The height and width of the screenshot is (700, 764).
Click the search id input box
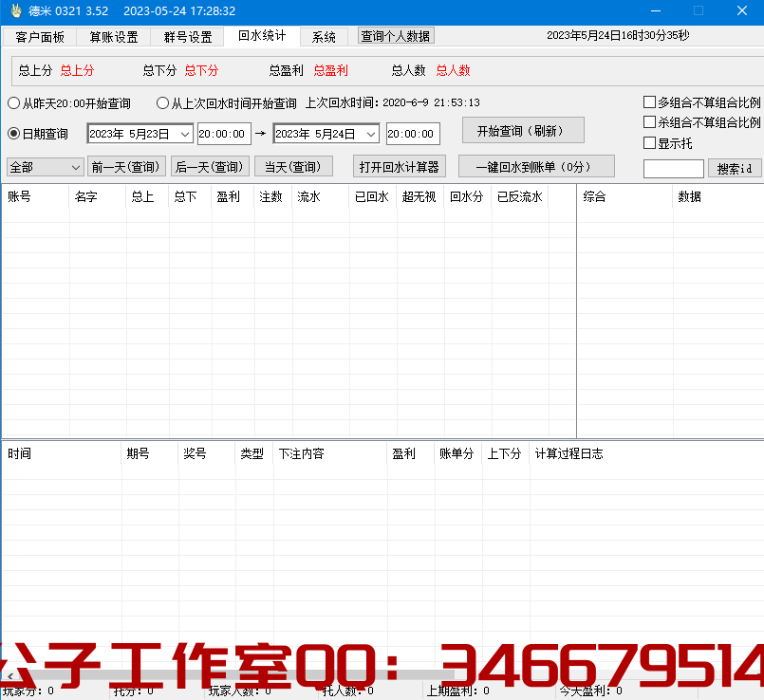(x=674, y=169)
